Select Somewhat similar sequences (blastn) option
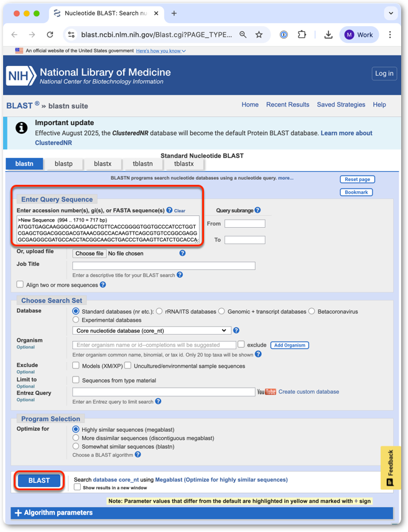The image size is (408, 532). pos(76,446)
